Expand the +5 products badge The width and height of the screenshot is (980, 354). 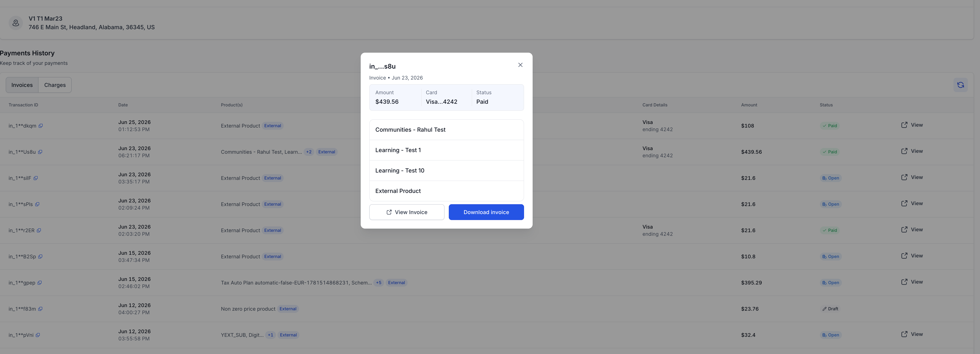click(379, 283)
